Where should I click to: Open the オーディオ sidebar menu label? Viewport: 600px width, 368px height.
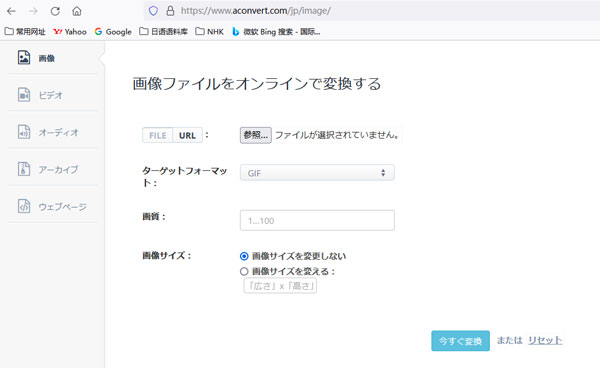(x=59, y=132)
